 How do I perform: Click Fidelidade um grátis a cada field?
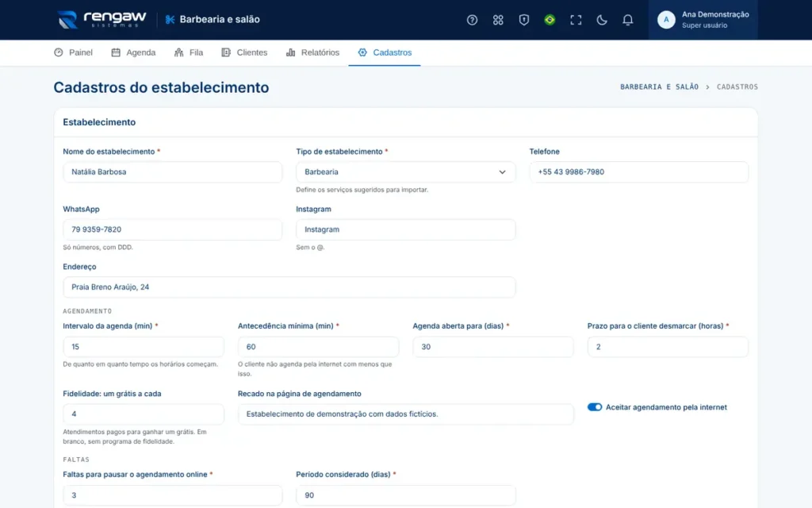point(144,414)
